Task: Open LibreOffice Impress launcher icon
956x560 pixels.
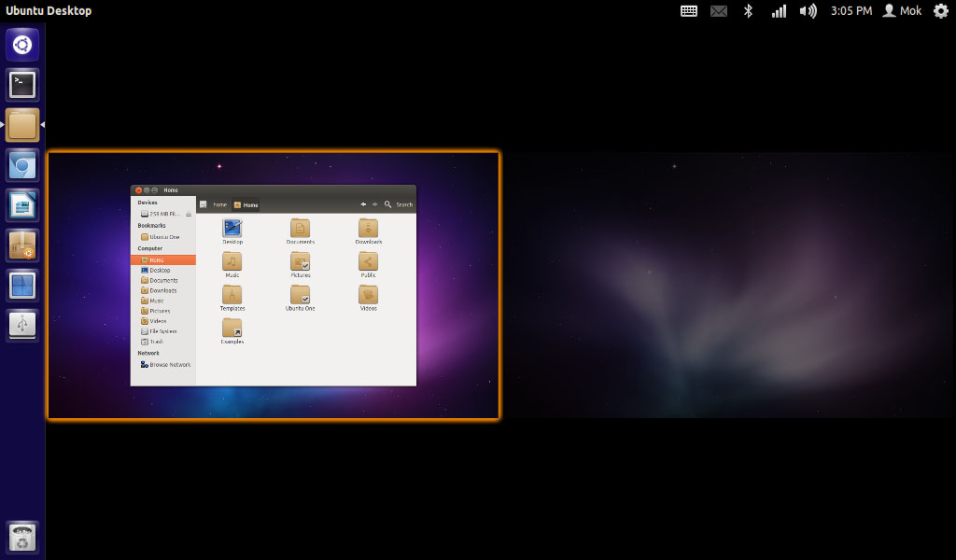Action: (22, 205)
